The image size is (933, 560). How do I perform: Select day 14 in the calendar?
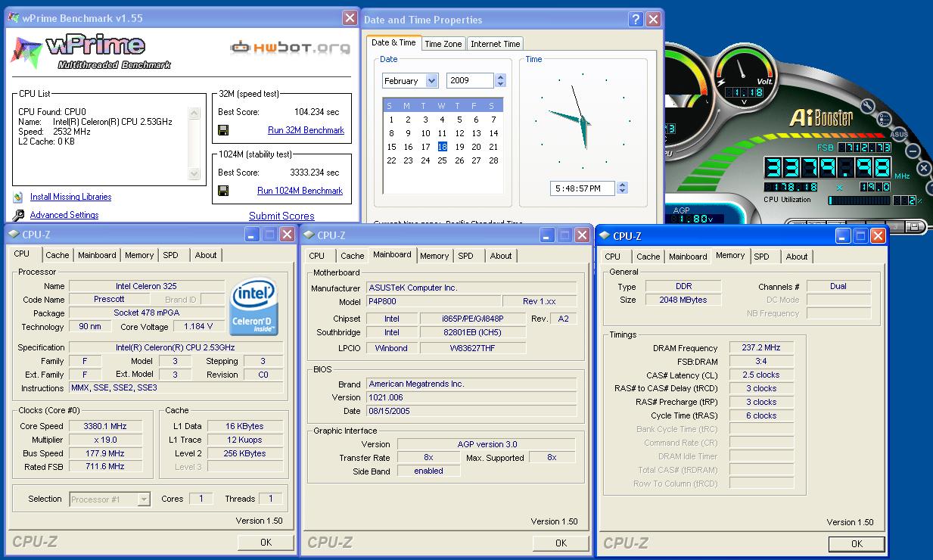pos(493,133)
